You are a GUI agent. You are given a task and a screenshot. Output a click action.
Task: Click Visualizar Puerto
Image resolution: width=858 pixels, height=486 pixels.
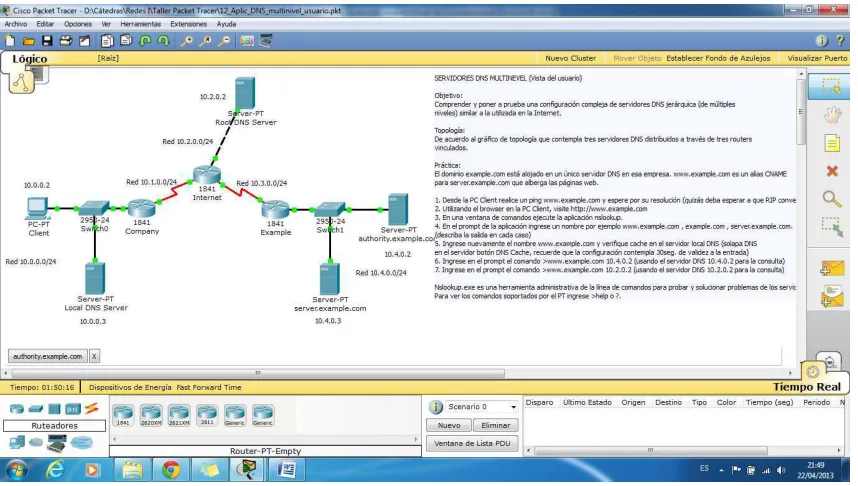[x=817, y=58]
